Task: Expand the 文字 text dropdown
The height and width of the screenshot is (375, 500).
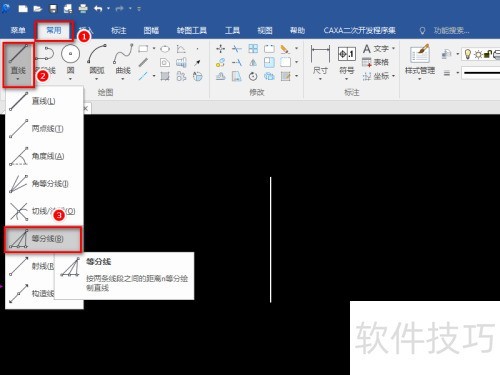Action: point(393,49)
